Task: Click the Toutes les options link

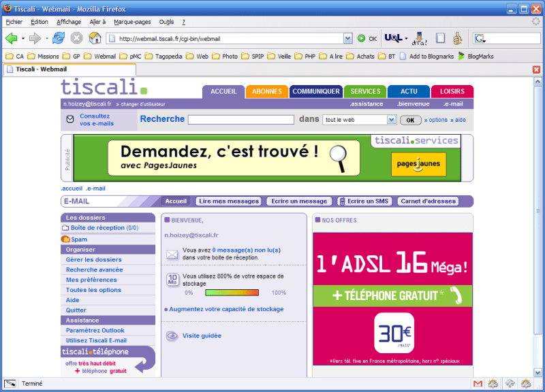Action: pos(93,290)
